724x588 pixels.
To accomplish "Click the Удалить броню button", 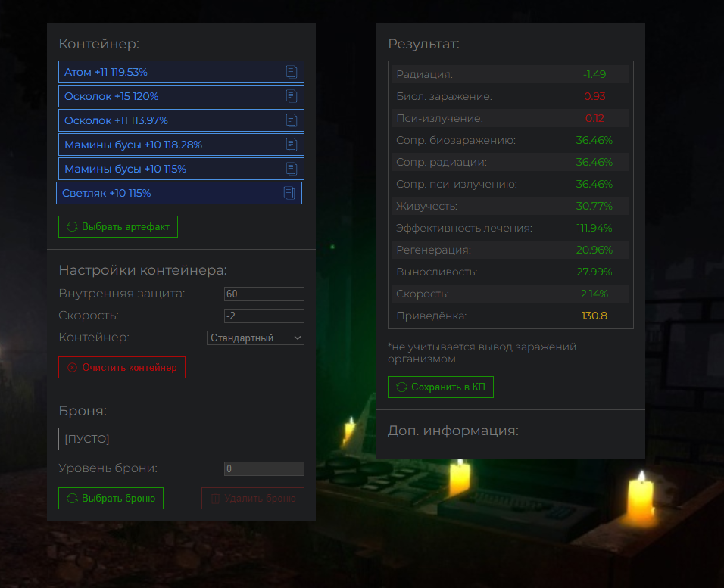I will point(253,499).
